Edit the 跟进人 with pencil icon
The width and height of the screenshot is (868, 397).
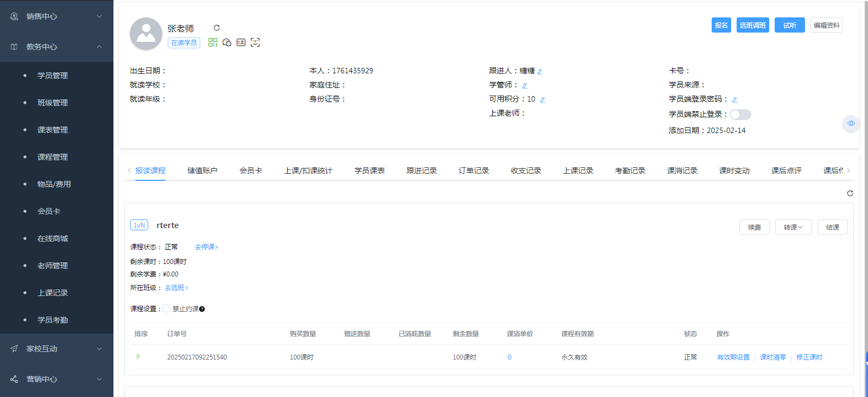(x=540, y=71)
